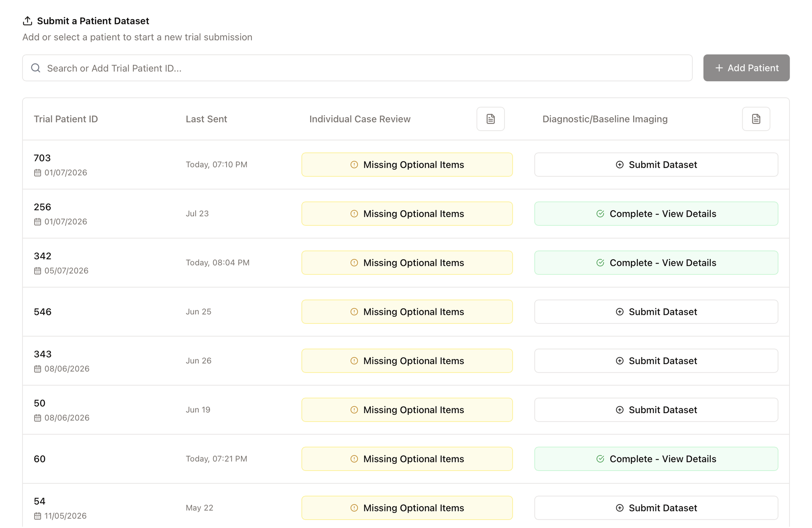Click the Individual Case Review column header
The width and height of the screenshot is (812, 528).
(360, 119)
